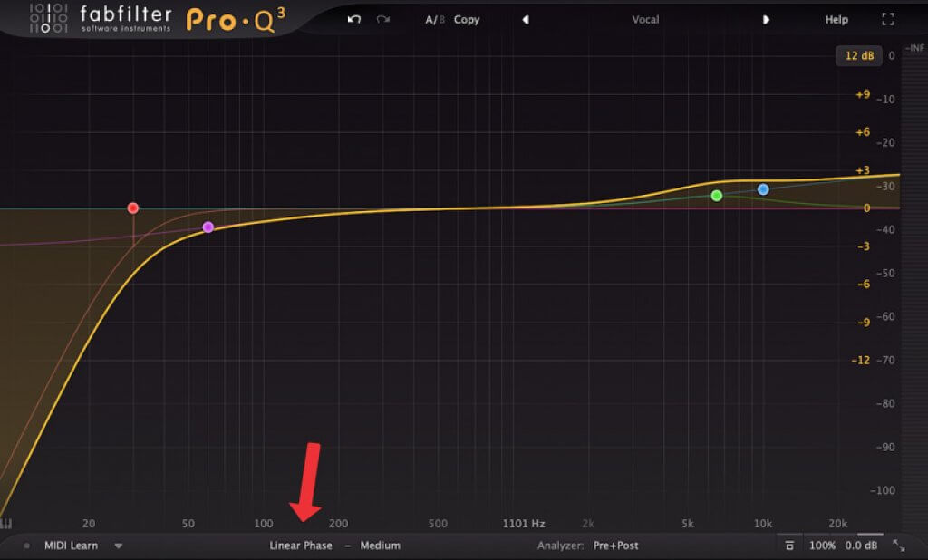Click the output options icon near the gain display
Viewport: 928px width, 560px height.
[x=788, y=546]
